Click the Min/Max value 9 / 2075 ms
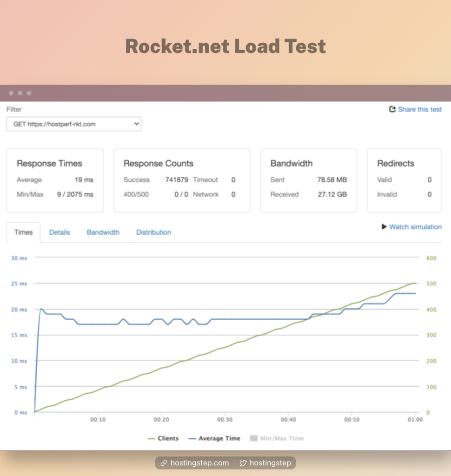 [75, 194]
